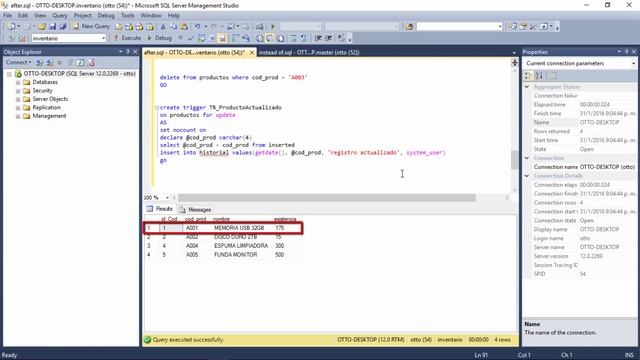This screenshot has width=640, height=360.
Task: Collapse the OTTO-DESKTOP server node
Action: click(9, 74)
